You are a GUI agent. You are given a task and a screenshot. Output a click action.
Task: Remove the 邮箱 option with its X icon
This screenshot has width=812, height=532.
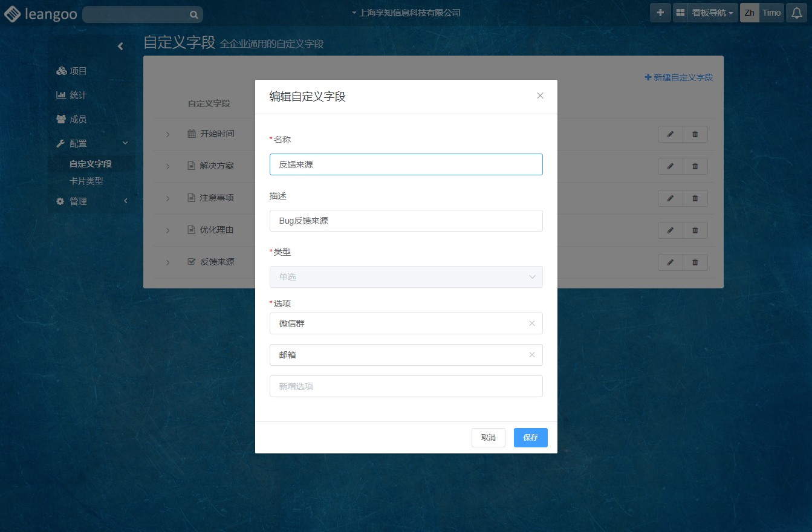click(532, 355)
